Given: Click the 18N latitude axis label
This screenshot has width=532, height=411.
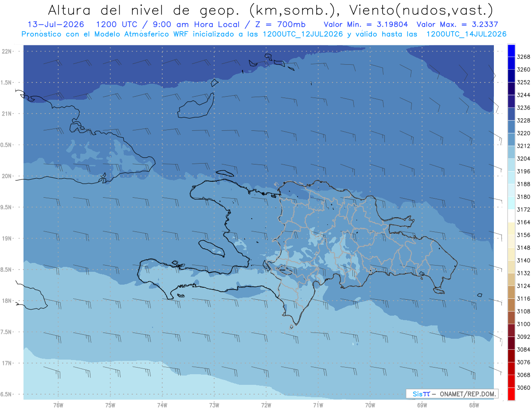Looking at the screenshot, I should click(x=7, y=301).
